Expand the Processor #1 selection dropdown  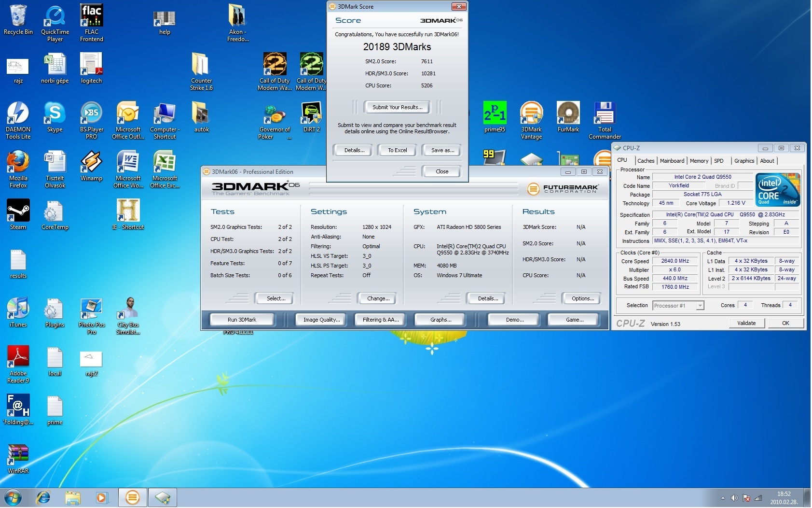700,306
